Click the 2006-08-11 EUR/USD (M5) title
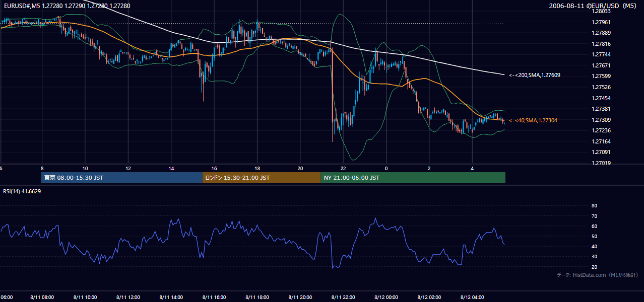The height and width of the screenshot is (302, 644). coord(593,6)
